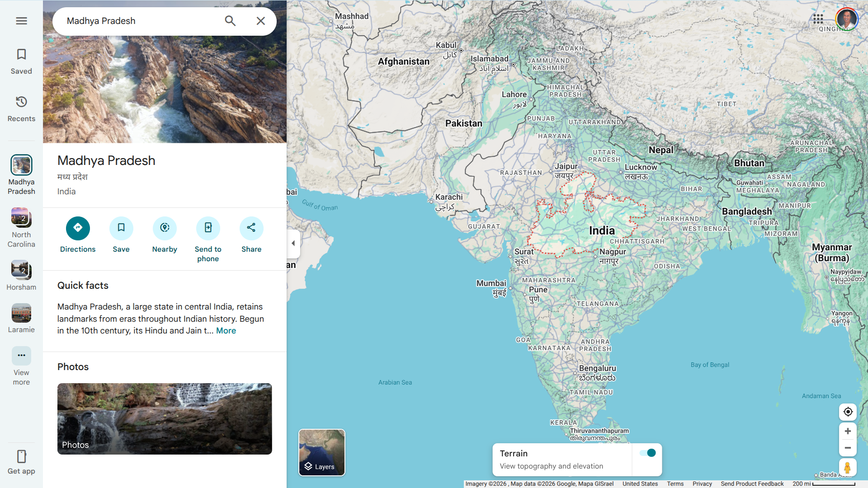Search Nearby places

(165, 228)
